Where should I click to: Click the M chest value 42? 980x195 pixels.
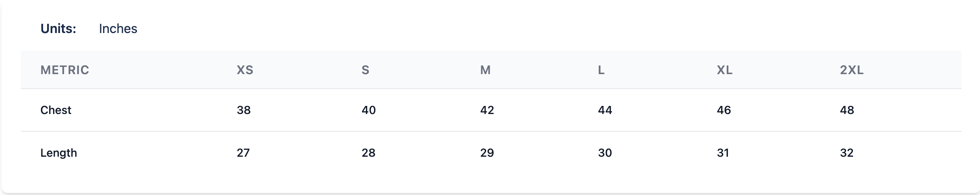(x=487, y=110)
